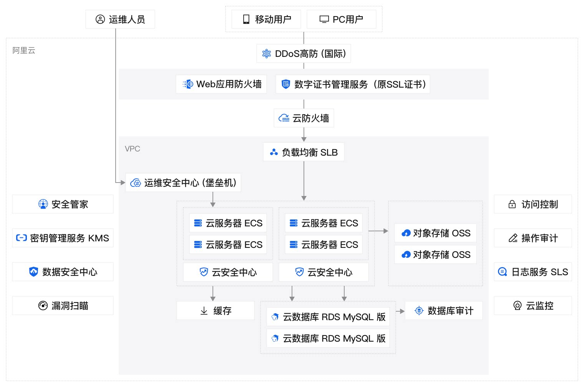Click the 密钥管理服务 KMS label
Screen dimensions: 584x392
click(x=70, y=238)
